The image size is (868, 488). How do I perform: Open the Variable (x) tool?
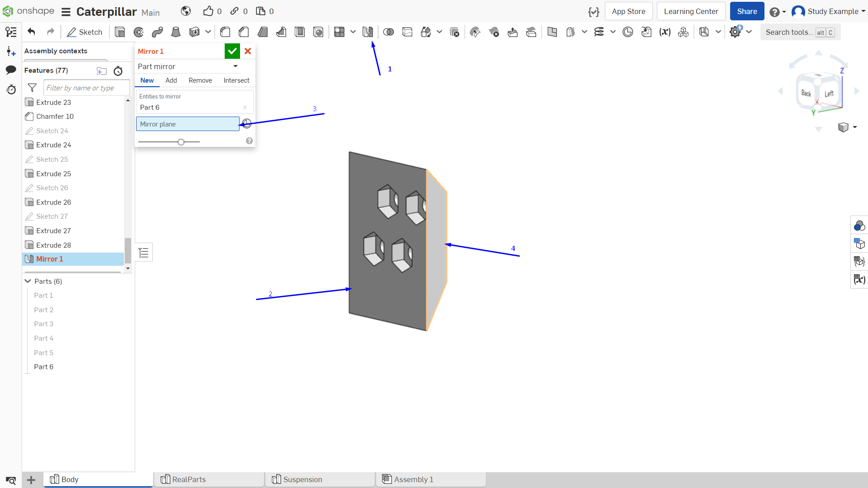[665, 32]
